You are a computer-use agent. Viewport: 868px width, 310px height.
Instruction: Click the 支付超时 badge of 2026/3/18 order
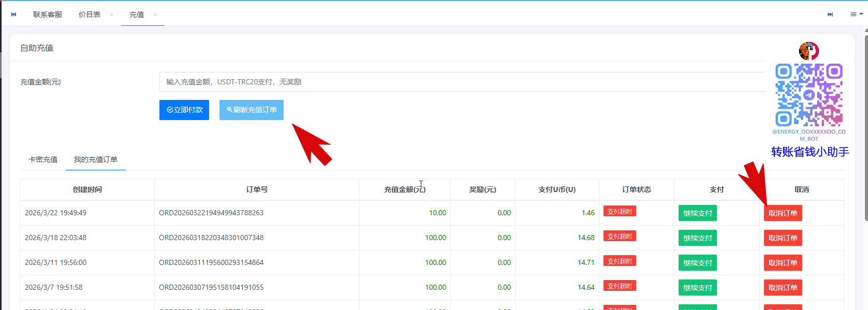620,236
